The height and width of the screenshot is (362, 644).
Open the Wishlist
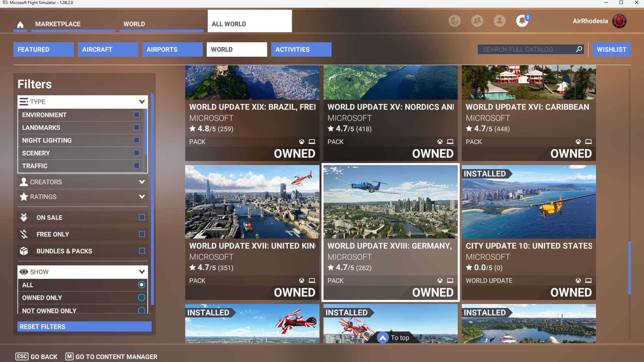coord(611,49)
